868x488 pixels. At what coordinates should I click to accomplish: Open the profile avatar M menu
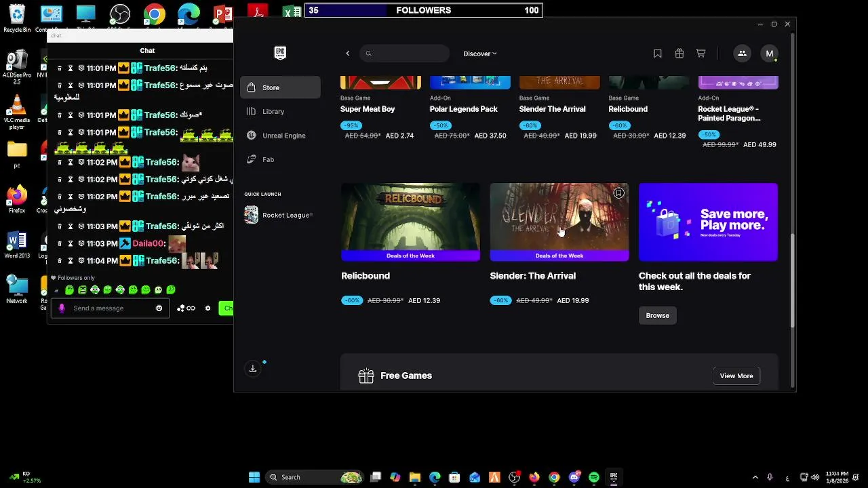769,54
